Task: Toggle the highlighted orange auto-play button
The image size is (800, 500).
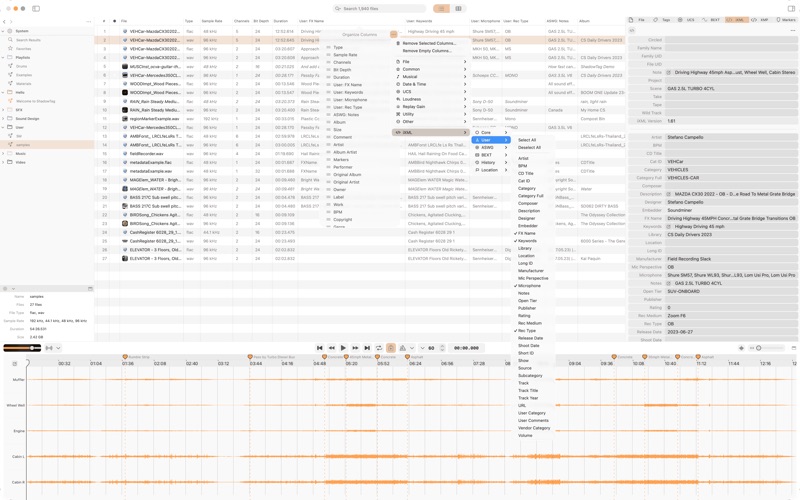Action: pos(390,348)
